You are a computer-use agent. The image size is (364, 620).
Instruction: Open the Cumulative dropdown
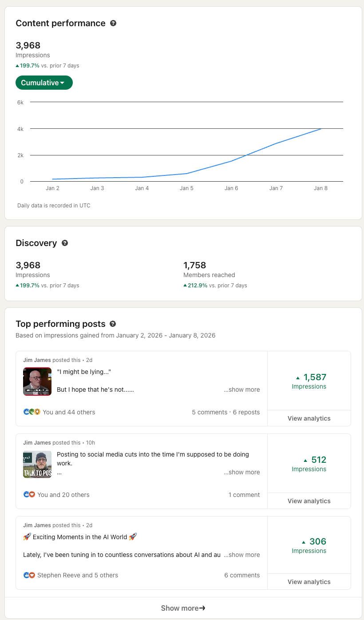(44, 83)
